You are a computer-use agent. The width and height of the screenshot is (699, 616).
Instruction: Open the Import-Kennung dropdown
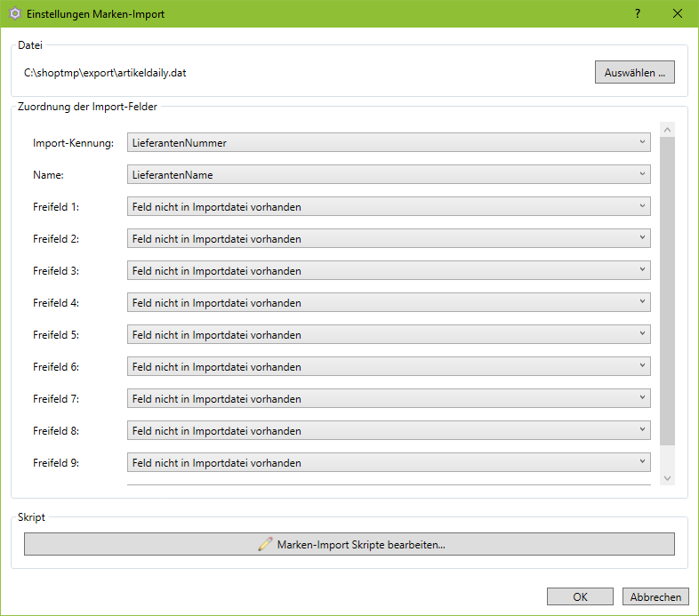point(389,142)
